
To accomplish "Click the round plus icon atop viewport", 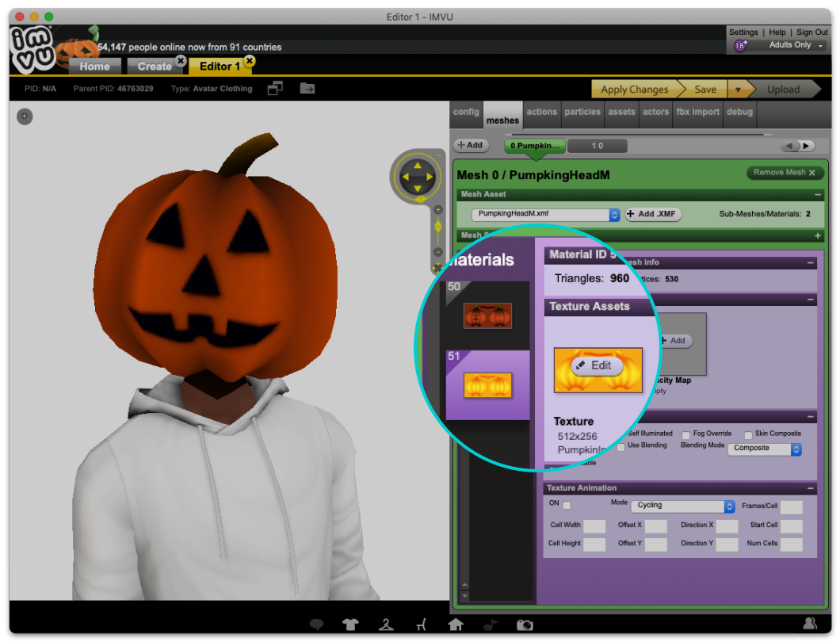I will coord(25,117).
